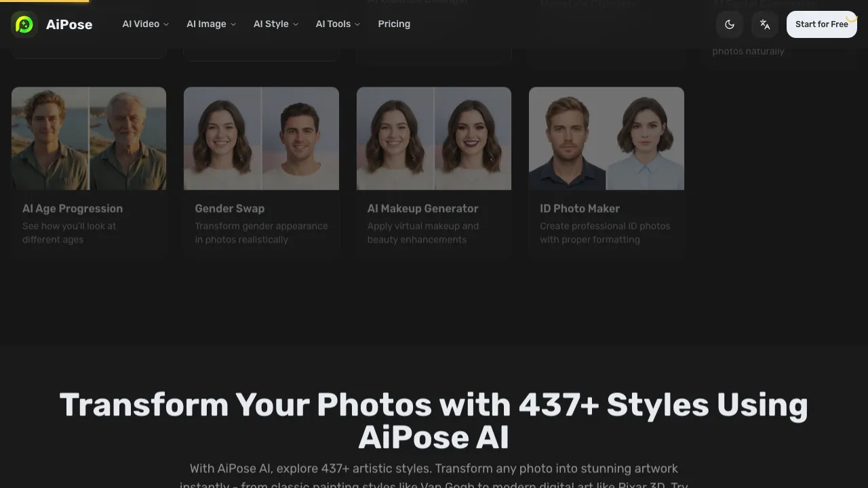Click the AiPose logo icon
868x488 pixels.
coord(25,24)
